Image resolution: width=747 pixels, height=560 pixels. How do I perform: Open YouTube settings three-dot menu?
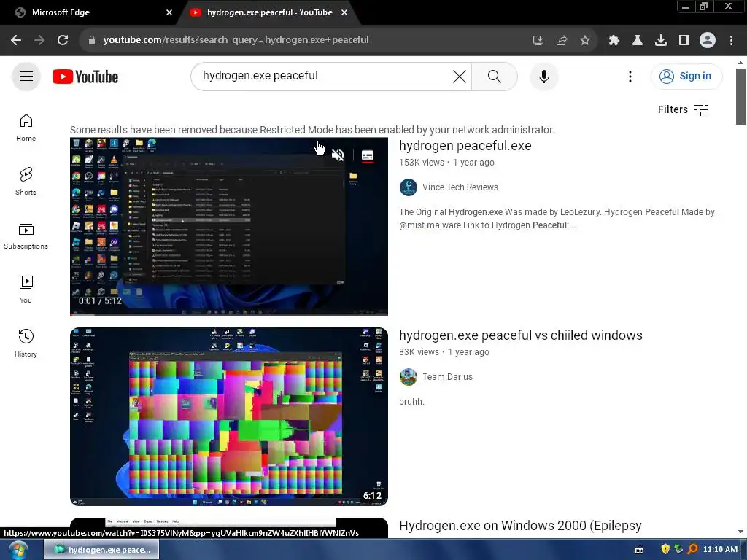[630, 77]
